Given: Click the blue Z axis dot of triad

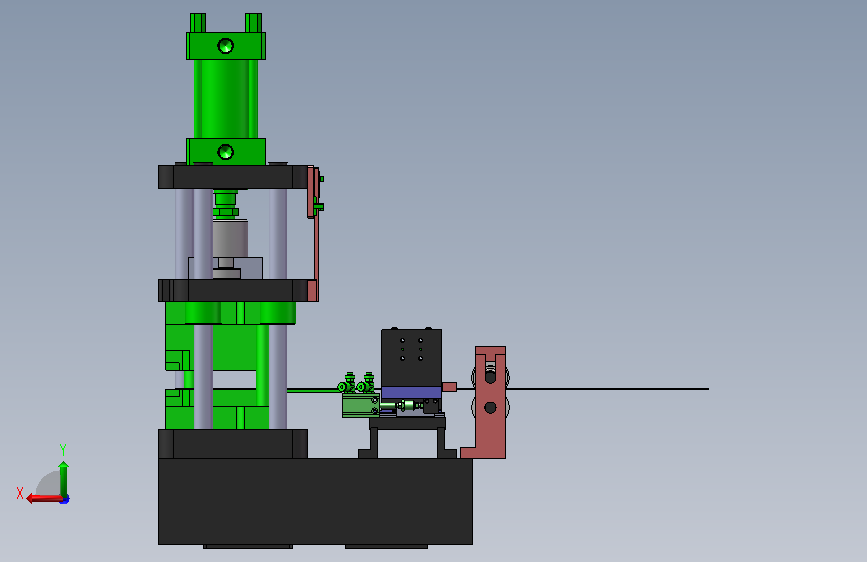Looking at the screenshot, I should (65, 500).
